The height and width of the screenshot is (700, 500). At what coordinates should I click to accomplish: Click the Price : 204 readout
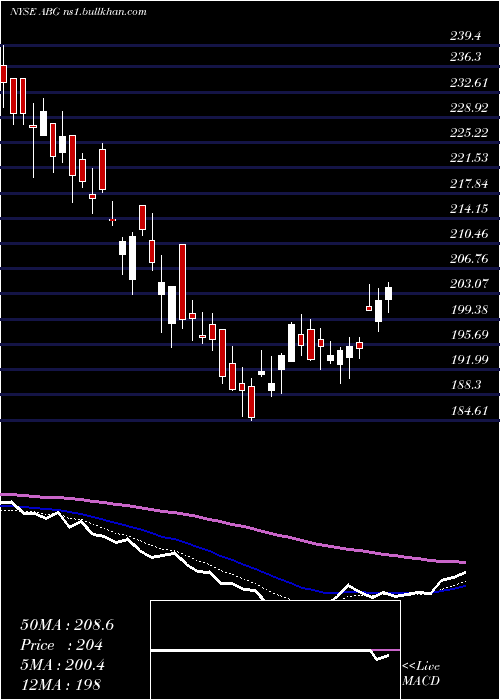(x=62, y=645)
